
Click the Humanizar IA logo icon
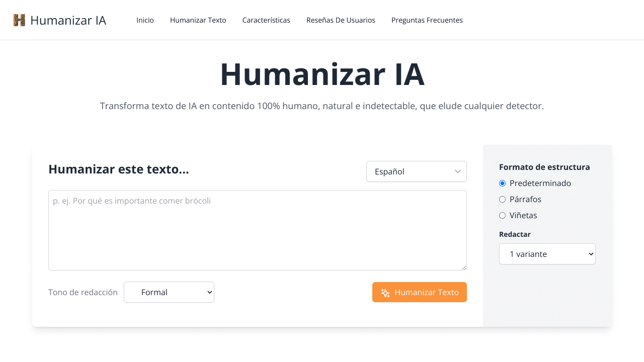pos(19,20)
